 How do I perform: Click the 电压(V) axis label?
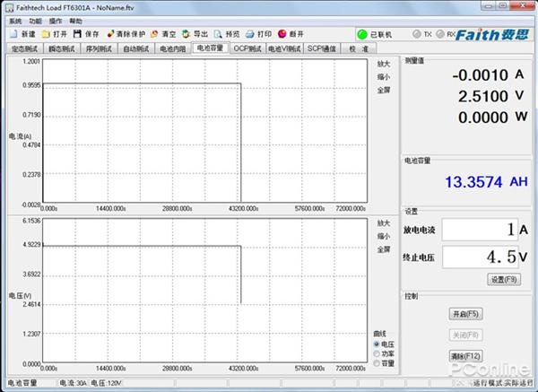coord(20,296)
